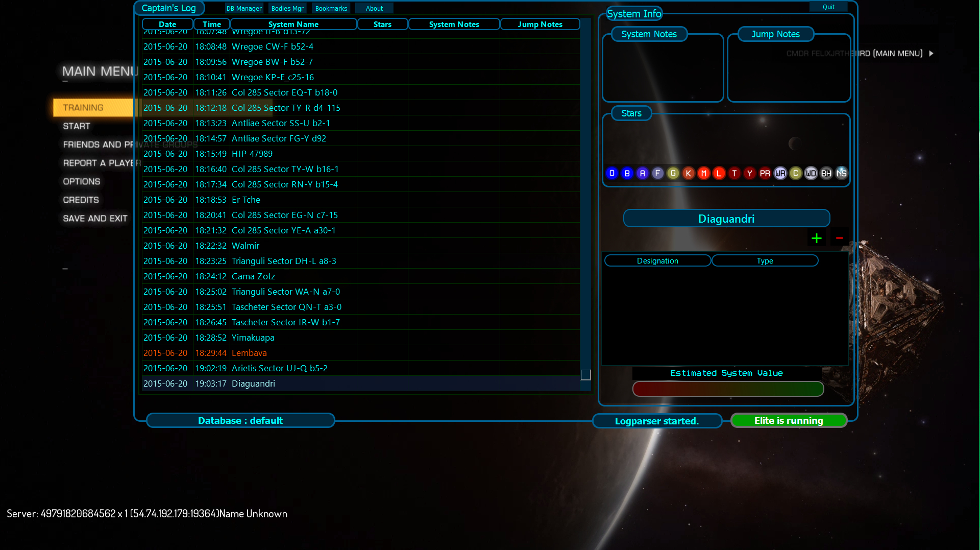Viewport: 980px width, 550px height.
Task: Sort log by Date column header
Action: pyautogui.click(x=167, y=24)
